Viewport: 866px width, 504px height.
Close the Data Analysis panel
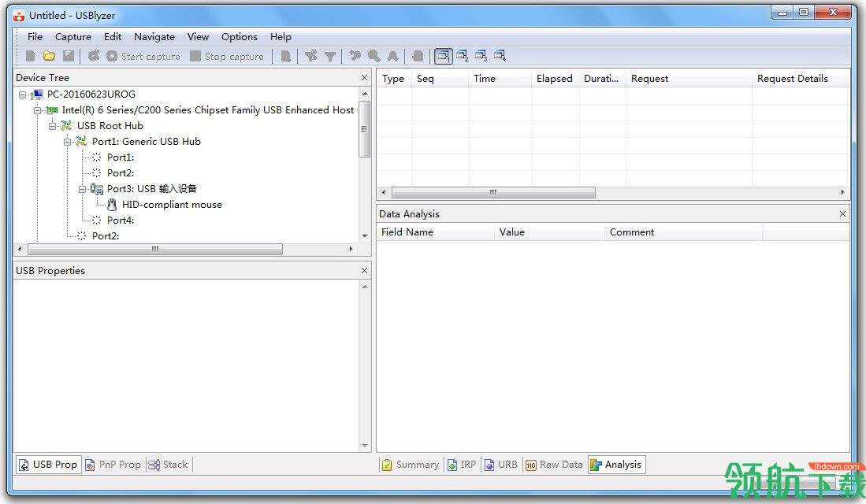842,213
